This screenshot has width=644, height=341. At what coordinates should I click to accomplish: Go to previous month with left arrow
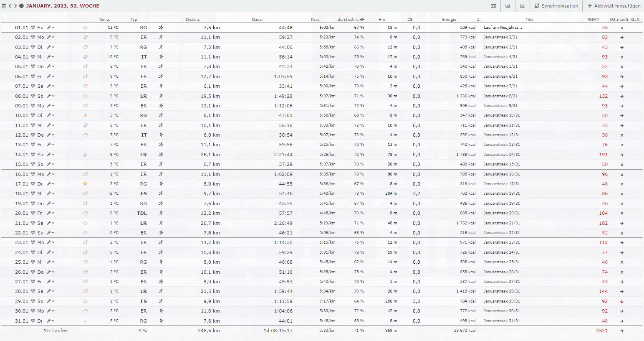point(10,6)
